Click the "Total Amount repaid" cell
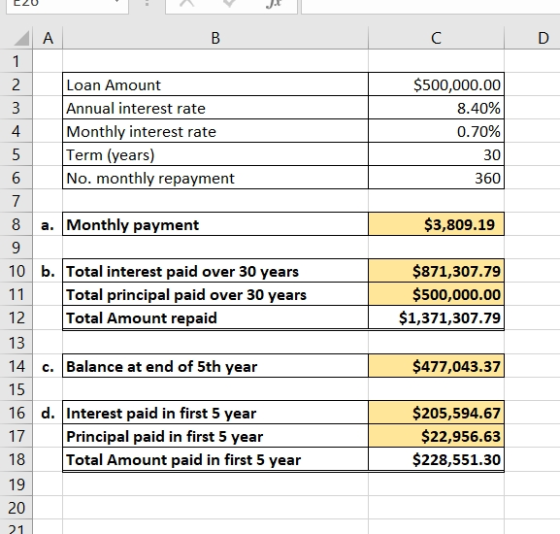The width and height of the screenshot is (560, 534). tap(215, 318)
